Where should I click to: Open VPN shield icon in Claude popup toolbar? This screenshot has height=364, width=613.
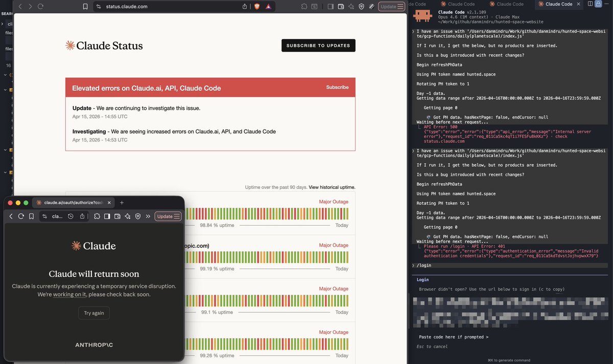(138, 216)
